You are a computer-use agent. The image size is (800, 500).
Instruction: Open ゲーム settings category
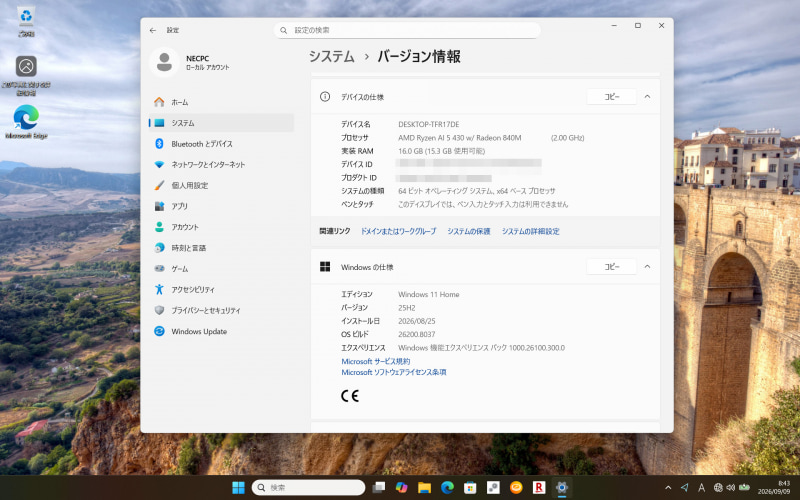click(221, 269)
